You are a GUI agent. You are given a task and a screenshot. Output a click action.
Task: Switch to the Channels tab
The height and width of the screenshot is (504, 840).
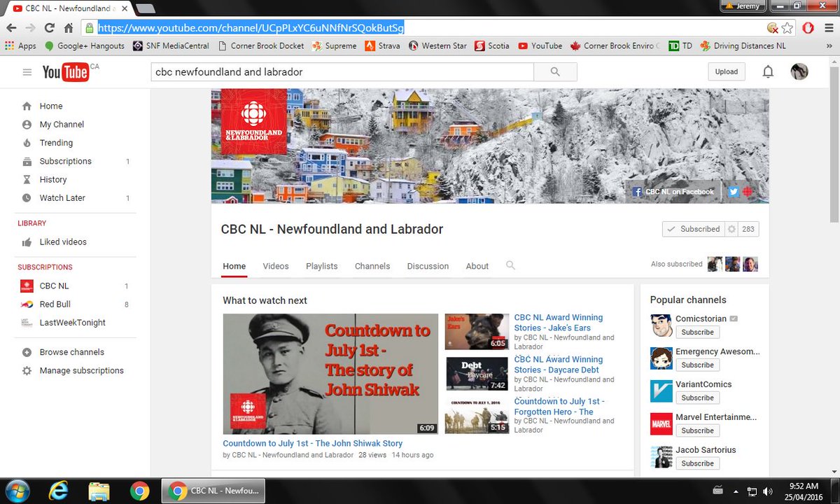372,266
